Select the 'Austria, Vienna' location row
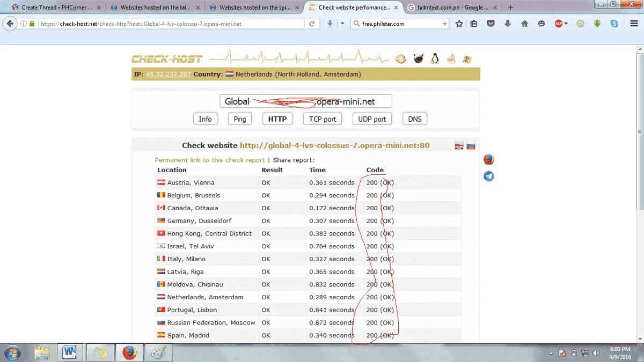 308,182
